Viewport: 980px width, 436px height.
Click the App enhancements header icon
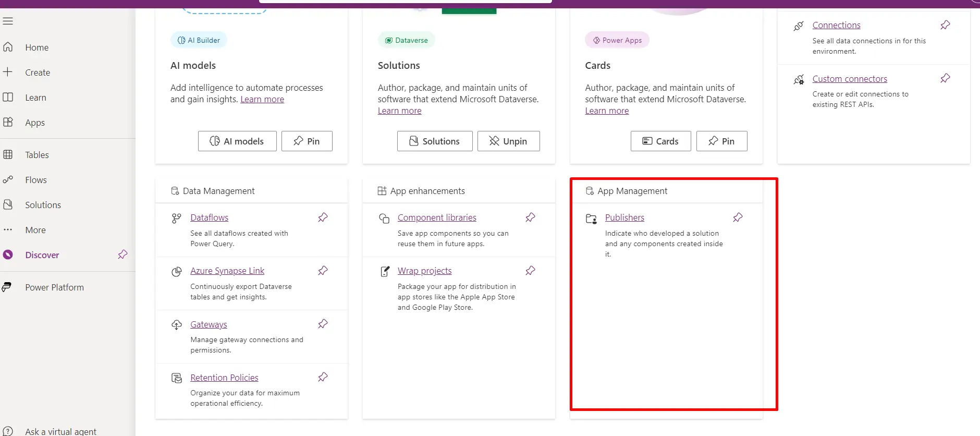pyautogui.click(x=382, y=191)
